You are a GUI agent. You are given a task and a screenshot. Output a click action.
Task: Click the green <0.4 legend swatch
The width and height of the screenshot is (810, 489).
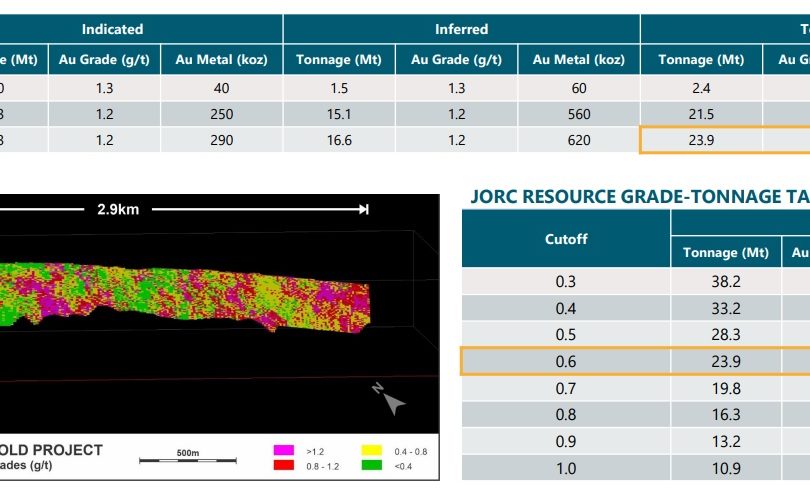coord(371,465)
